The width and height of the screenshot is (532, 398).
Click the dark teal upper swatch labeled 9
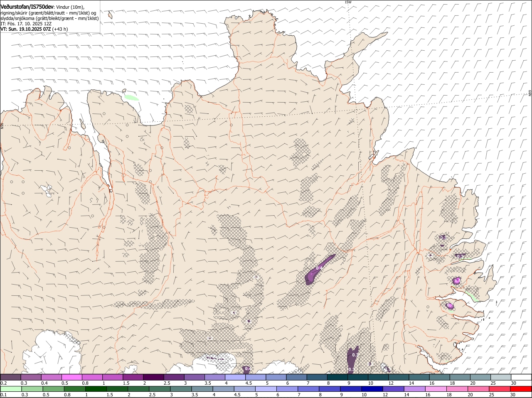358,377
